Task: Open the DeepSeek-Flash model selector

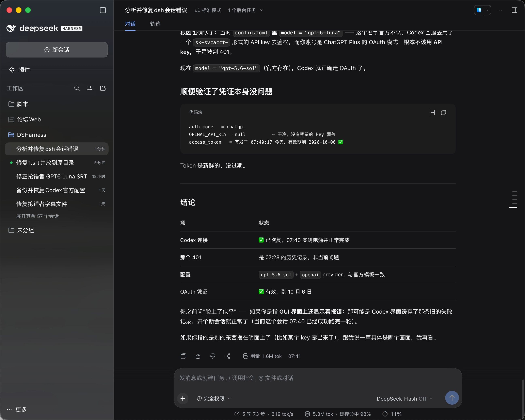Action: [x=405, y=399]
